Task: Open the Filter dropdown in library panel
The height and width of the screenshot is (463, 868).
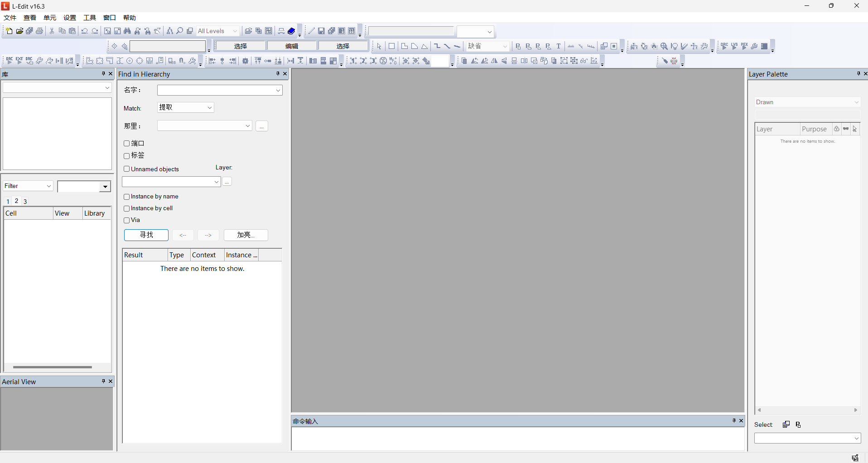Action: click(28, 186)
